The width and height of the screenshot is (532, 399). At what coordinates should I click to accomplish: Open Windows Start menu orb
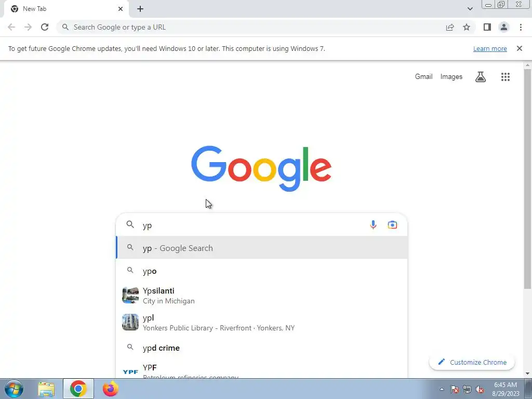14,389
